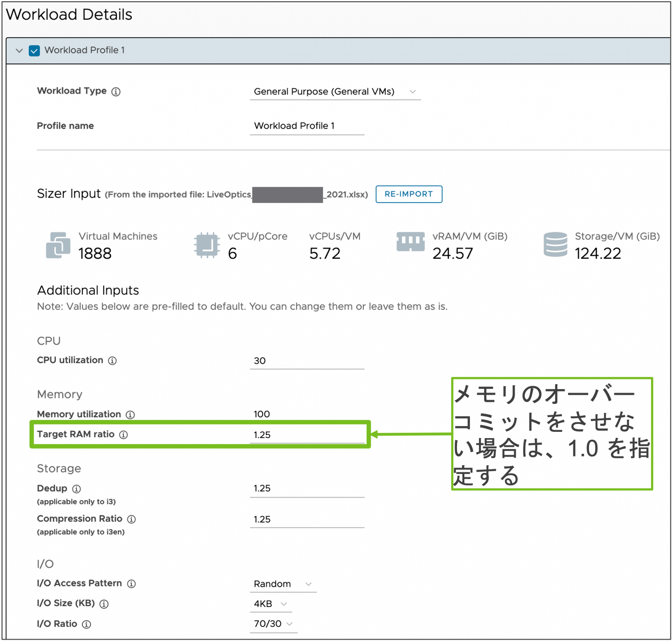Viewport: 672px width, 641px height.
Task: Click the Virtual Machines icon
Action: [x=58, y=245]
